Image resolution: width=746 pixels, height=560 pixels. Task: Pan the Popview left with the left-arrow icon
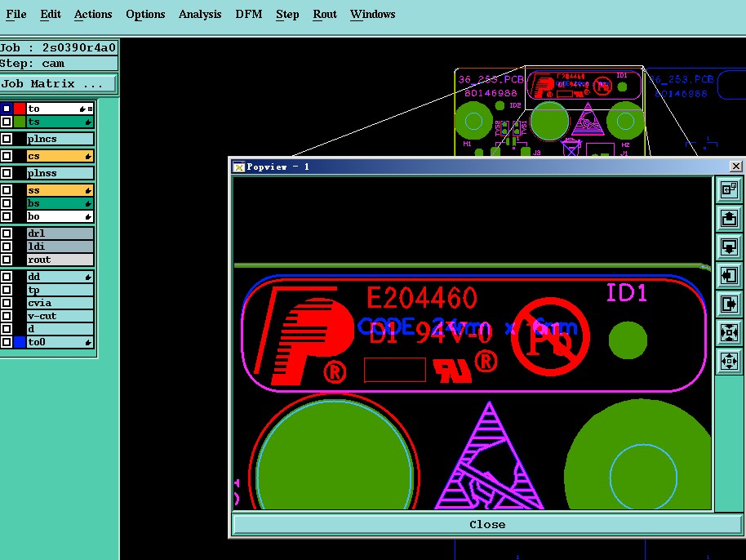point(729,275)
